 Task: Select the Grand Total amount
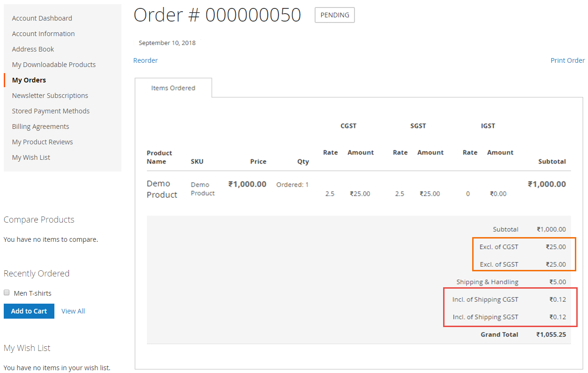click(x=550, y=334)
